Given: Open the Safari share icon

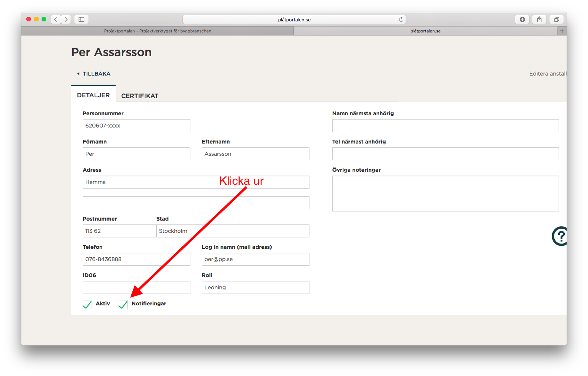Looking at the screenshot, I should pyautogui.click(x=539, y=19).
